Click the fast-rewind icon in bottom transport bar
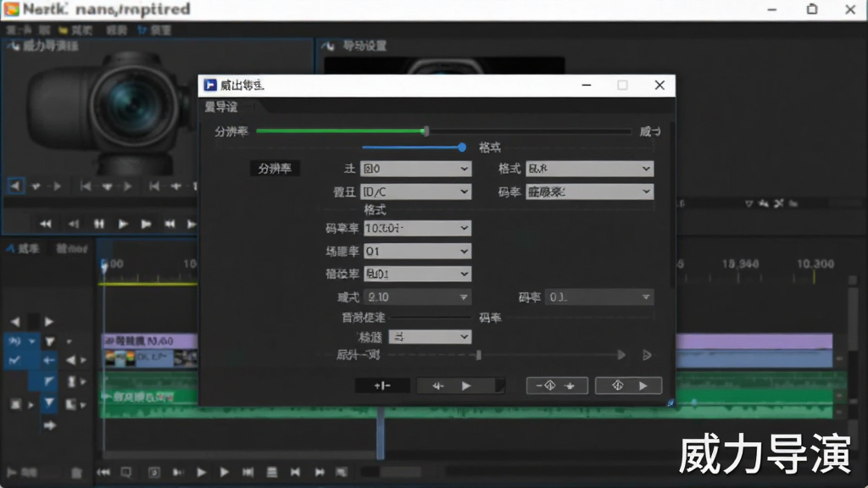This screenshot has width=868, height=488. 103,473
